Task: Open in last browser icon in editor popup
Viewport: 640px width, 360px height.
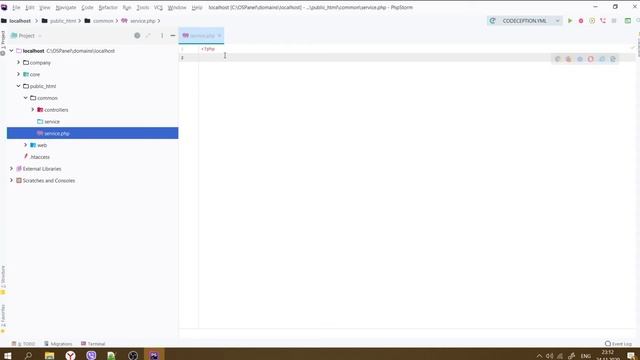Action: point(613,59)
